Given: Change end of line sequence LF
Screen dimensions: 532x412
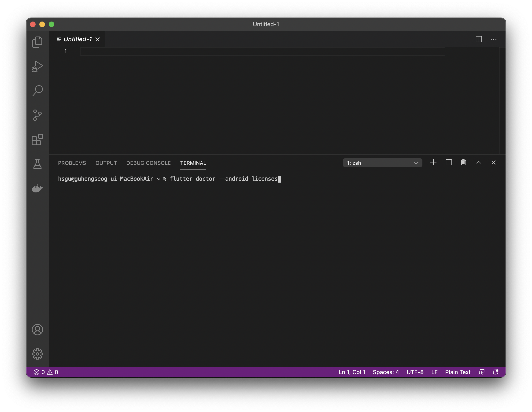Looking at the screenshot, I should point(434,372).
